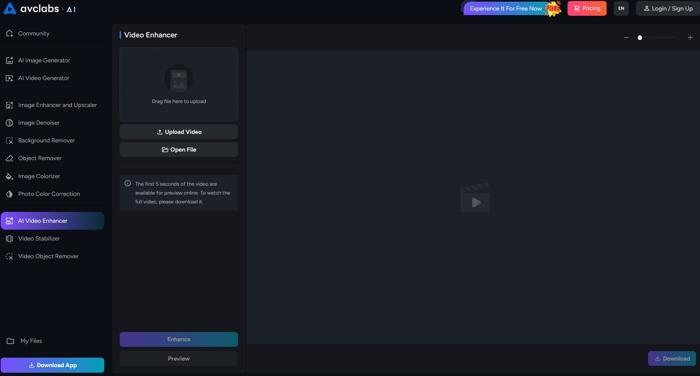700x376 pixels.
Task: Click the zoom slider handle
Action: click(640, 38)
